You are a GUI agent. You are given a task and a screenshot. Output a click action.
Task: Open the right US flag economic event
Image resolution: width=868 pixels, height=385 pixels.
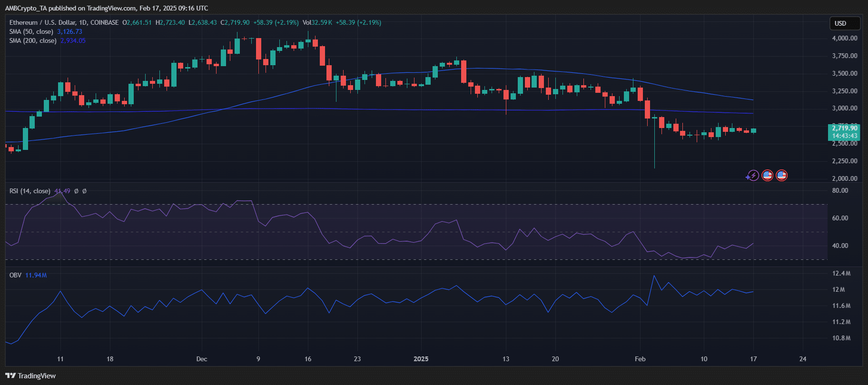[x=781, y=176]
